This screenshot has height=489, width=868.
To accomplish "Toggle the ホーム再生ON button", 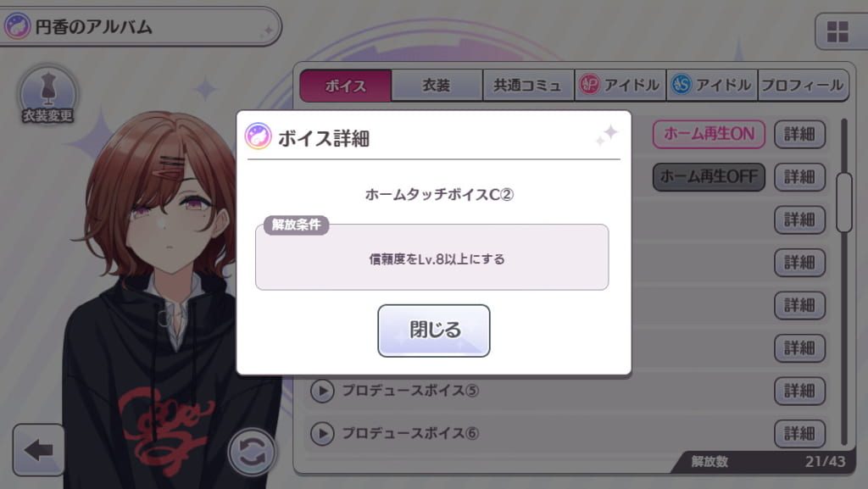I will [x=709, y=134].
